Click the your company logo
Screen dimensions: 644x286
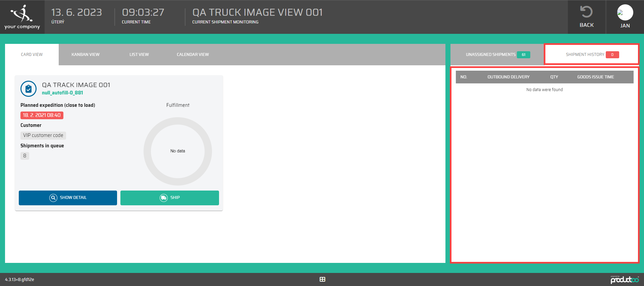pyautogui.click(x=22, y=17)
